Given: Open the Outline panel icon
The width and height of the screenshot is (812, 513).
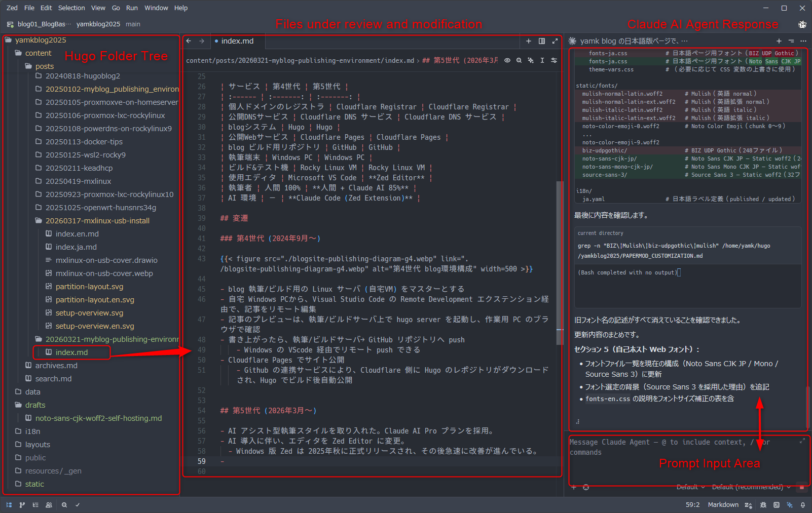Looking at the screenshot, I should coord(35,505).
